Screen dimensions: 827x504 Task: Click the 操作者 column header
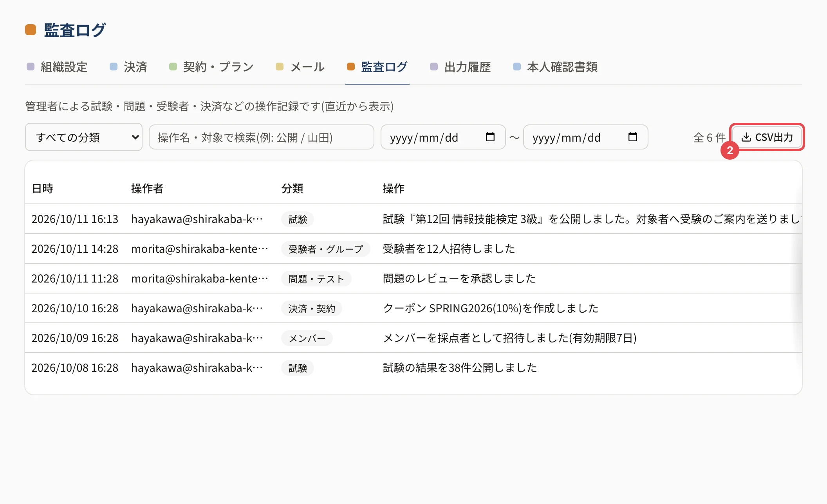147,189
